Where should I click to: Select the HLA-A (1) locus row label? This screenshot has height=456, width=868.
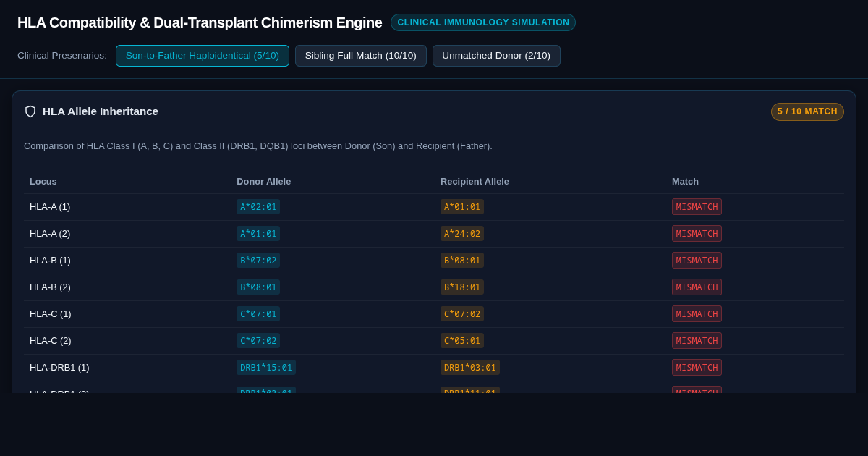coord(50,207)
